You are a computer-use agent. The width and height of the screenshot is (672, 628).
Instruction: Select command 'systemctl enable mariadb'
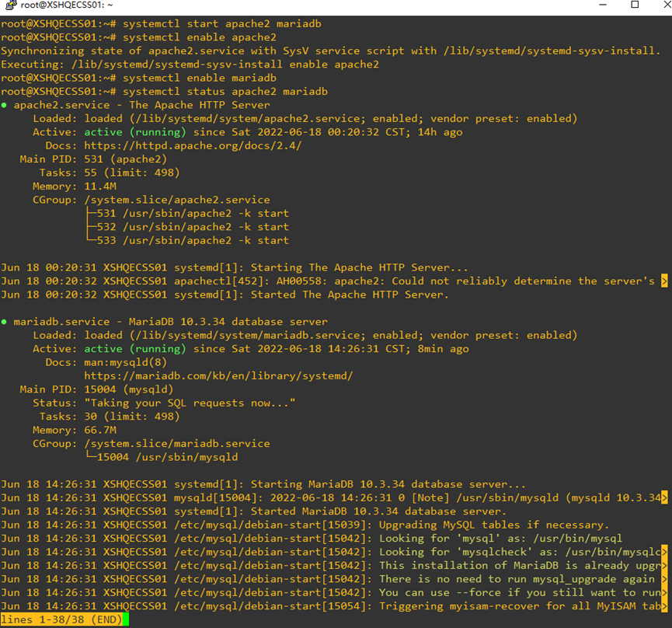(x=200, y=78)
